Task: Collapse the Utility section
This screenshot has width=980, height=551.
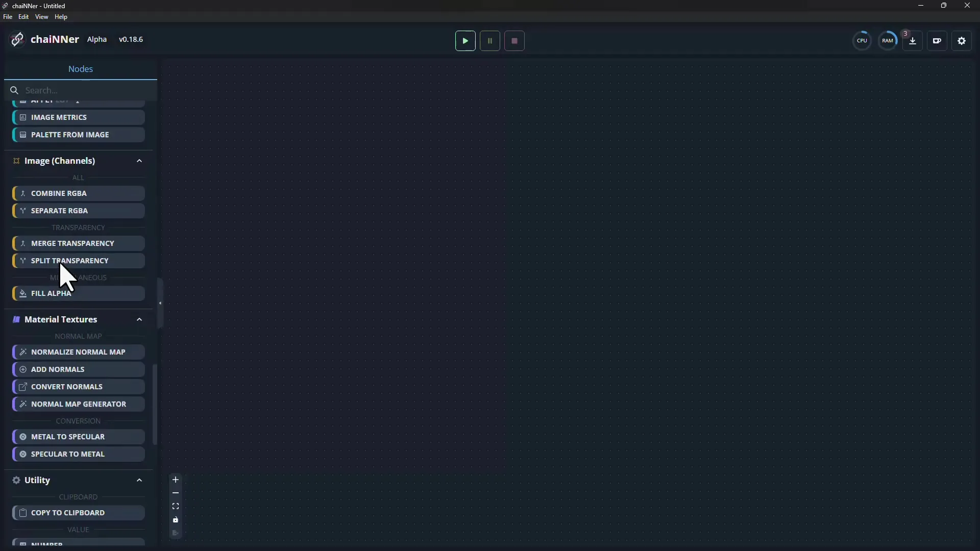Action: click(x=139, y=480)
